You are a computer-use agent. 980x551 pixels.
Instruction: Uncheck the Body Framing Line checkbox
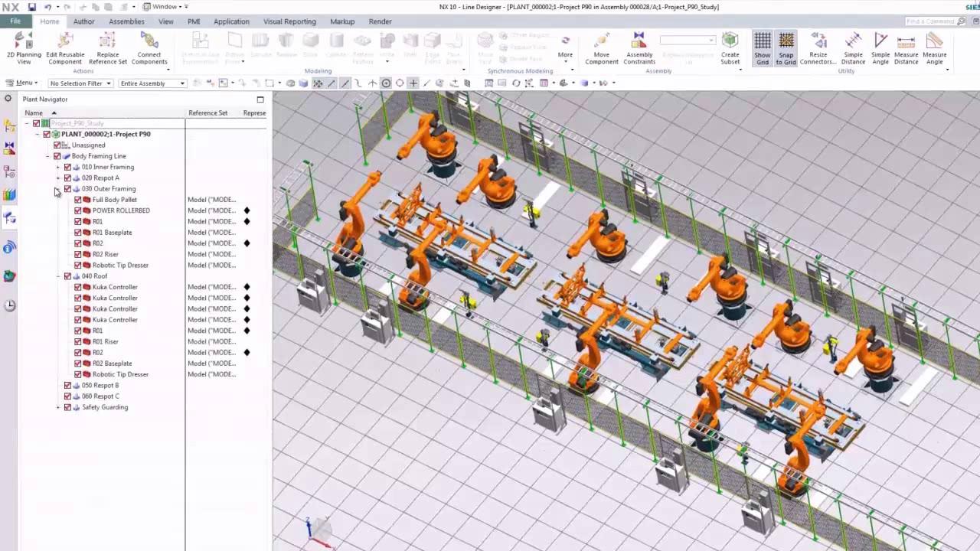click(x=57, y=156)
